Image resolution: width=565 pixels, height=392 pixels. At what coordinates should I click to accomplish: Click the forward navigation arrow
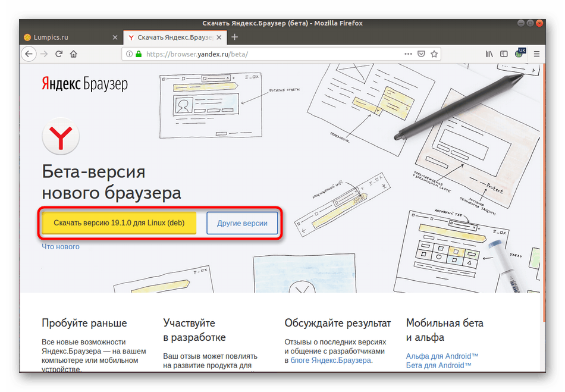click(x=44, y=54)
